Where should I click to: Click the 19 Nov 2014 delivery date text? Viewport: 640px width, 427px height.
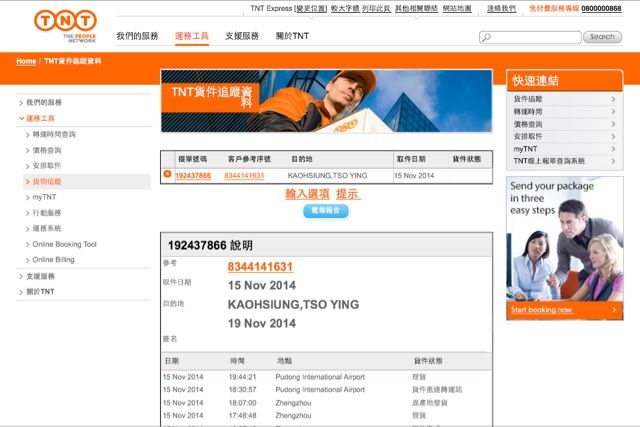[x=262, y=323]
